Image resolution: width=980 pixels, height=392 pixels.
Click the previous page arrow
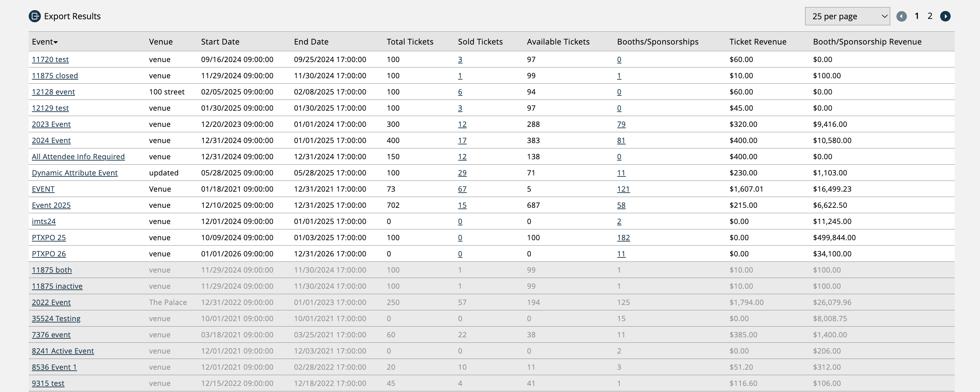[x=901, y=16]
